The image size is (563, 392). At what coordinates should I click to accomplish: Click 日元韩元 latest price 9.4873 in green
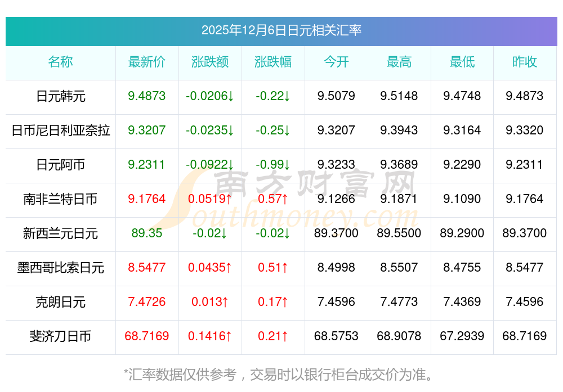[x=147, y=96]
